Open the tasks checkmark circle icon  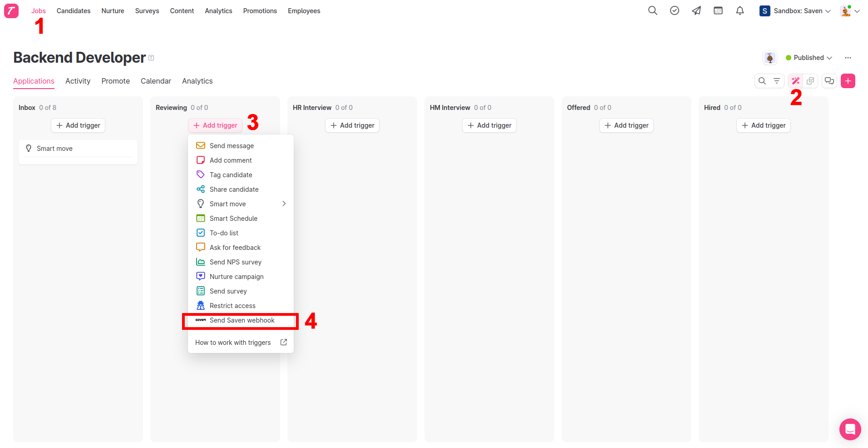pyautogui.click(x=674, y=11)
